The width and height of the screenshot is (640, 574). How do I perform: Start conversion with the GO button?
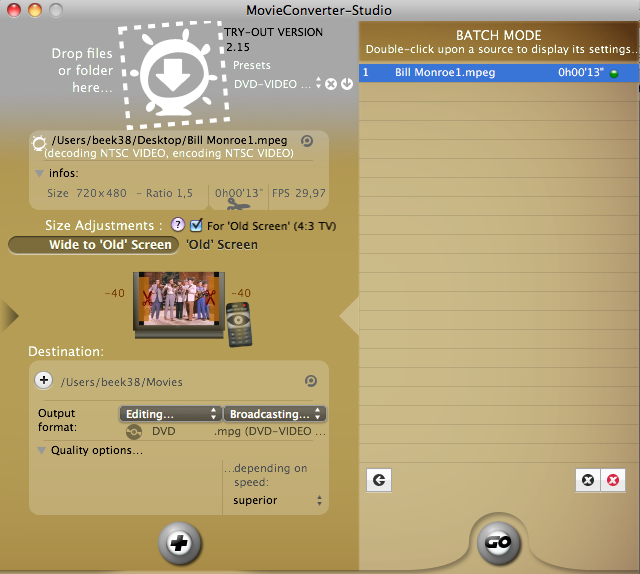tap(498, 543)
